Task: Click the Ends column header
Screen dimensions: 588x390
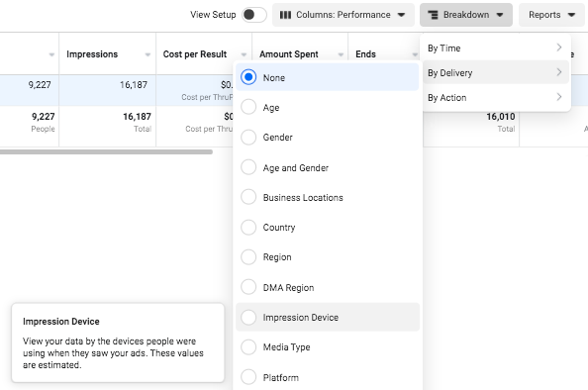Action: (x=365, y=54)
